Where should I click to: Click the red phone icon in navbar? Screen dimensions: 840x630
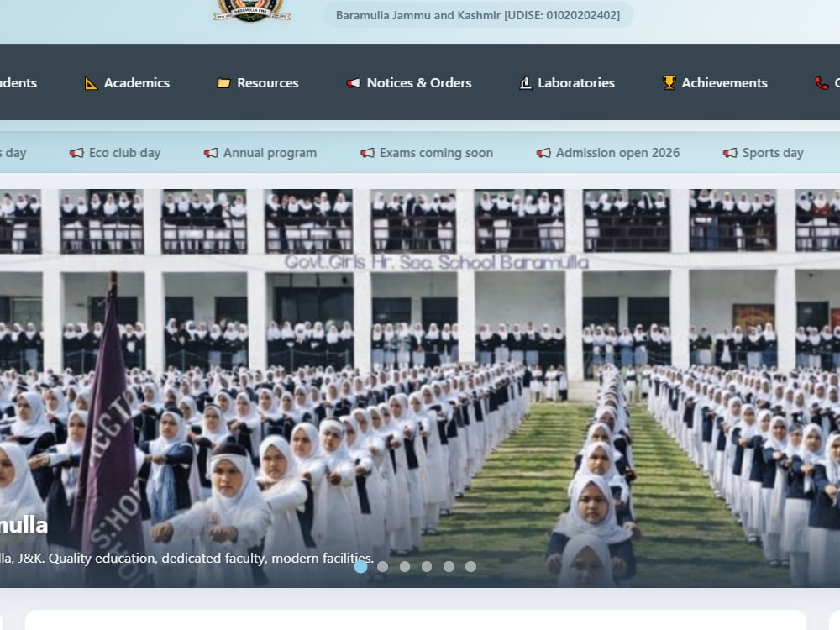tap(822, 83)
